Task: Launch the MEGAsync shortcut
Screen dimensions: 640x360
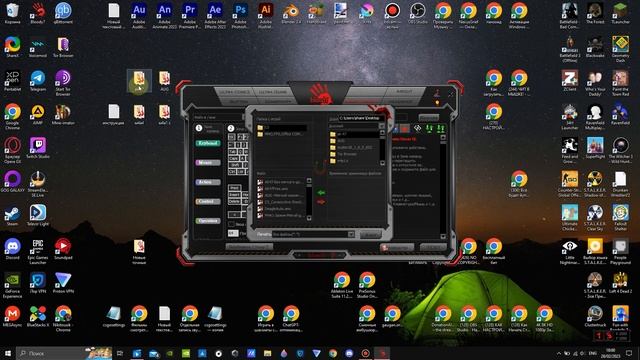Action: (x=12, y=316)
